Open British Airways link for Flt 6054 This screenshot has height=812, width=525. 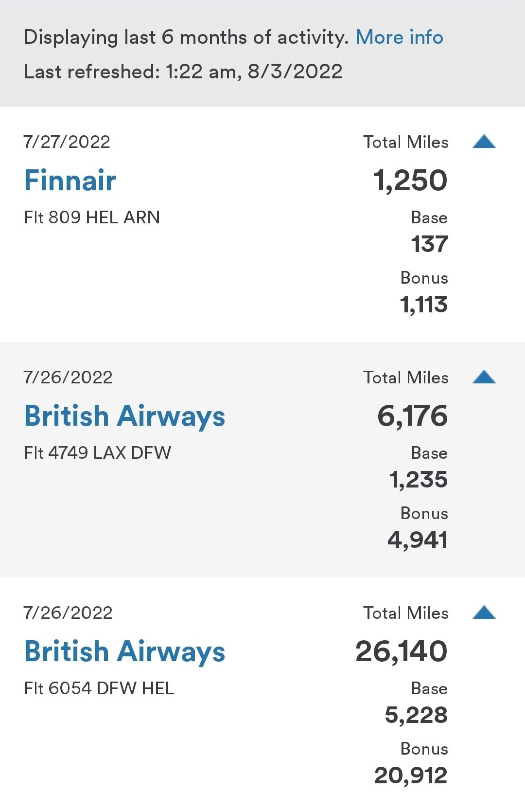124,651
